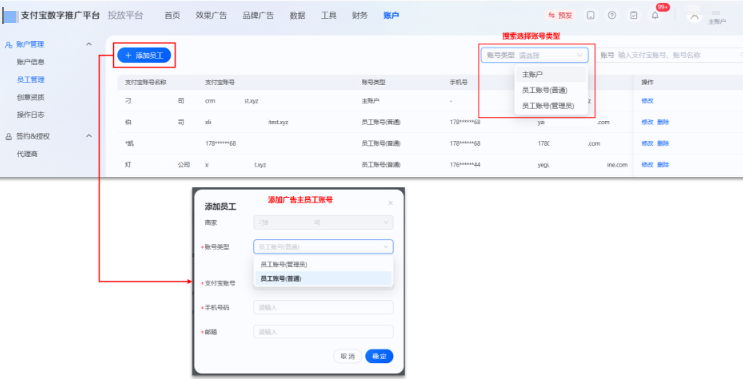
Task: Open the 商家 dropdown in the dialog
Action: 323,222
